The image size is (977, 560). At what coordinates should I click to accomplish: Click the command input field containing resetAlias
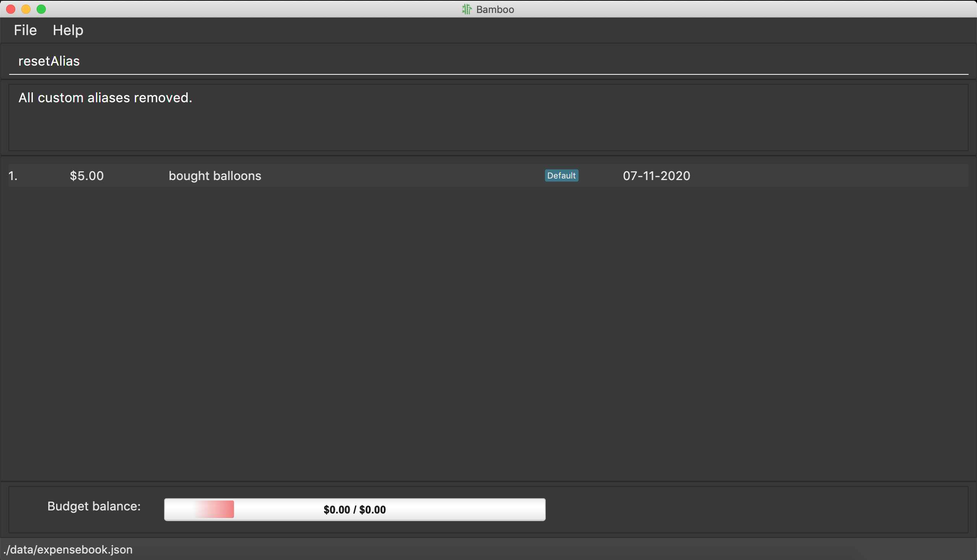pos(488,61)
